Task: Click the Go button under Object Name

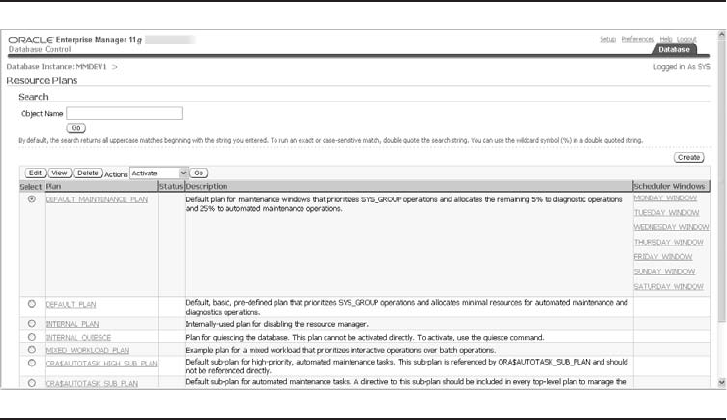Action: click(76, 128)
